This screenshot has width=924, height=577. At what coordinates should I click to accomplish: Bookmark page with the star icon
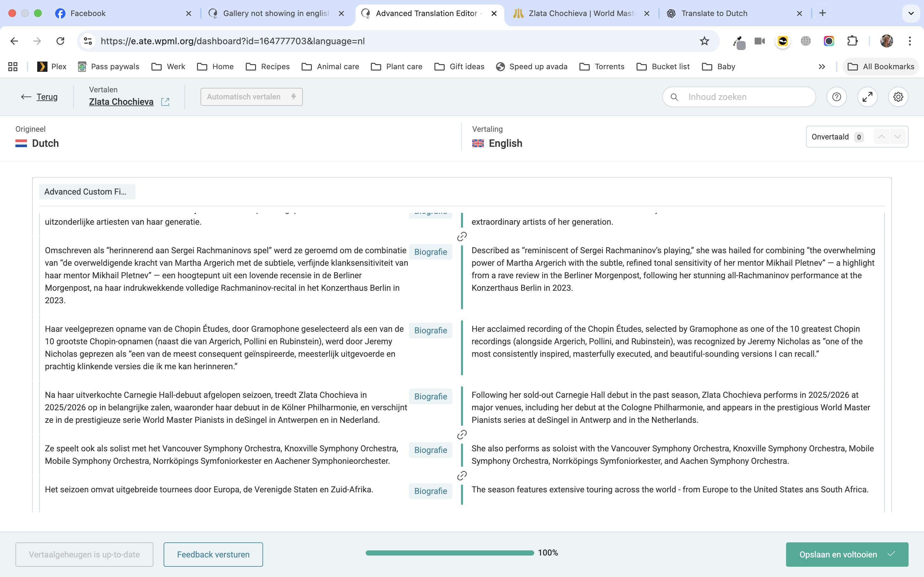[x=704, y=41]
